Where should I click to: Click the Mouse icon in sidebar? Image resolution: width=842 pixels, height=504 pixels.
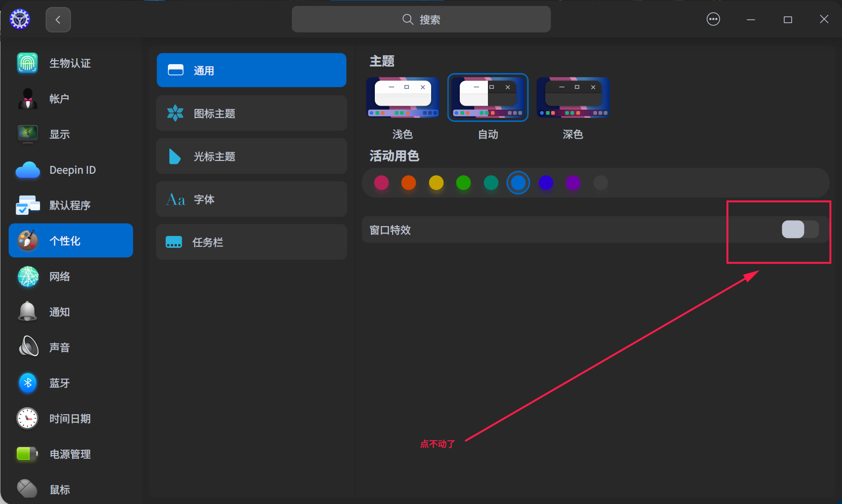click(28, 489)
